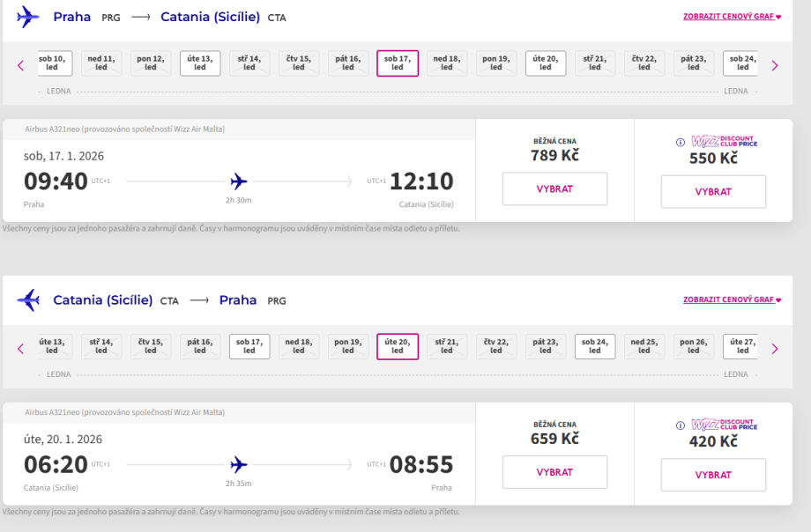Choose the 789 Kč regular price Vybrat button
The image size is (811, 532).
[x=554, y=189]
